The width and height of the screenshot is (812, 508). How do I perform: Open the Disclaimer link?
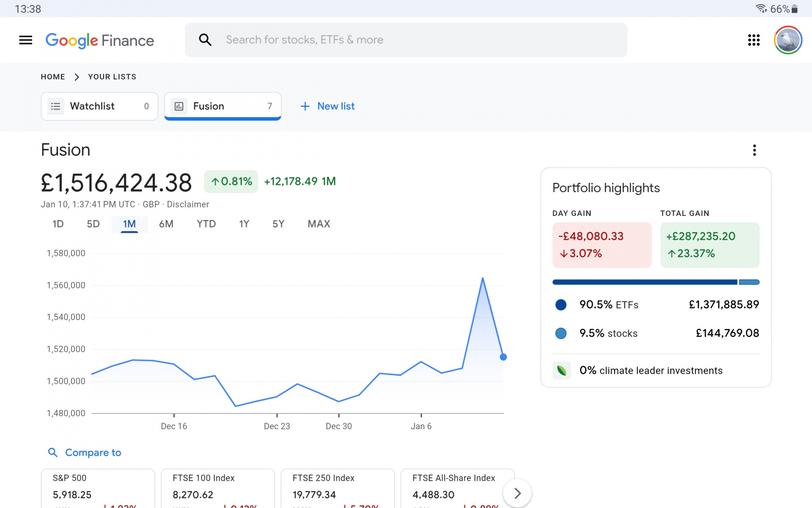[188, 204]
